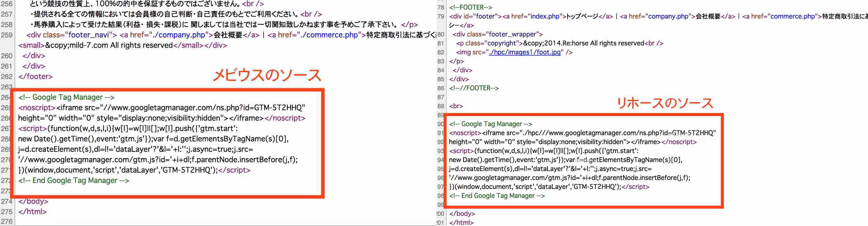The width and height of the screenshot is (868, 226).
Task: Click the <br> tag on line 88
Action: 456,106
